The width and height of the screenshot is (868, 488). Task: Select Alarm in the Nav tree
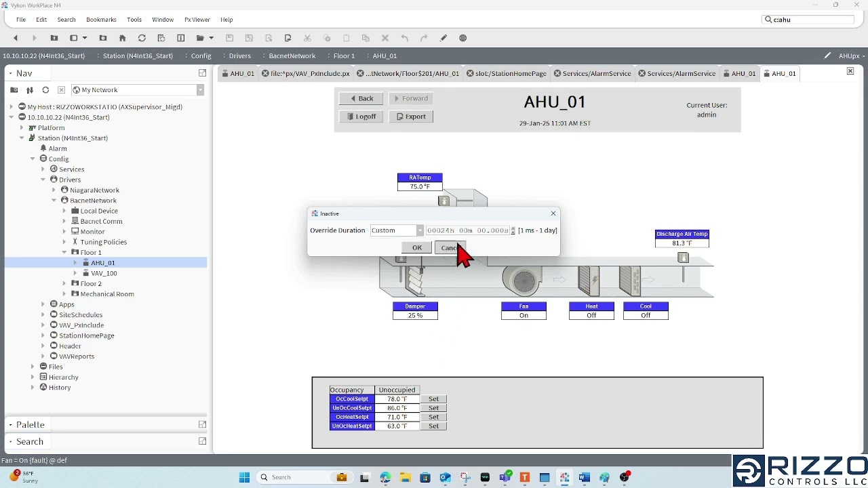point(58,148)
